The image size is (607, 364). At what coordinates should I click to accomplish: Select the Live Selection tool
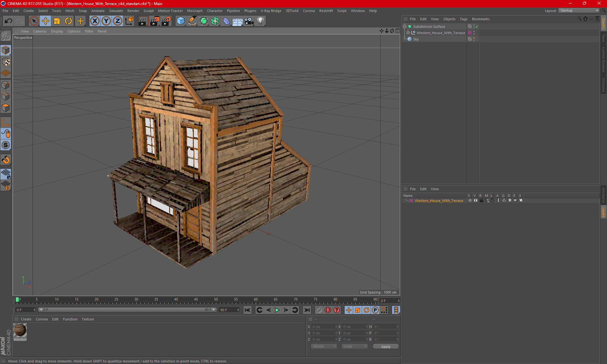pos(34,21)
